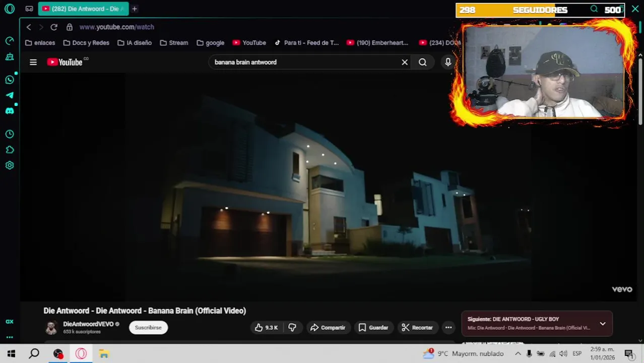The width and height of the screenshot is (644, 363).
Task: Click the GX icon at sidebar bottom
Action: [10, 322]
